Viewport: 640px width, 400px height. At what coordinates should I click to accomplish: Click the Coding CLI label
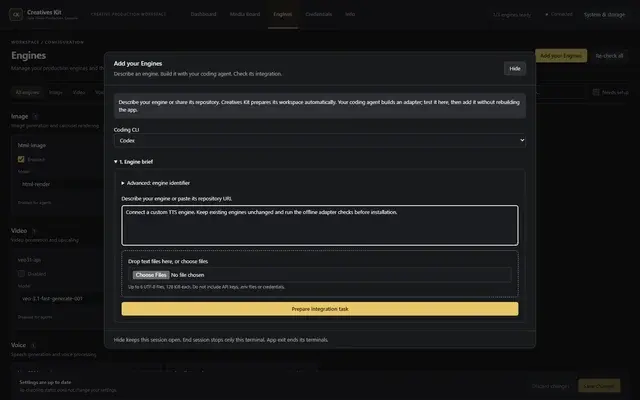(x=127, y=130)
